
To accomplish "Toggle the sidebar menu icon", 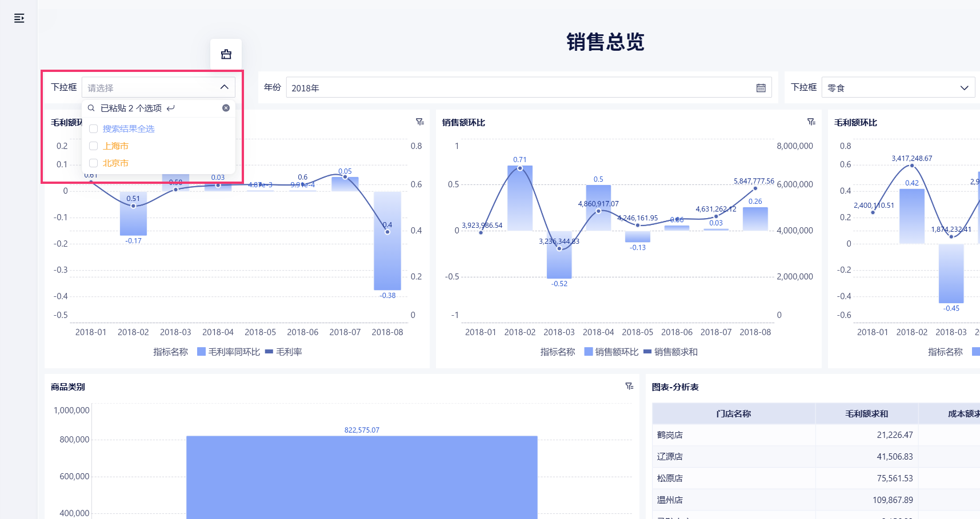I will (x=19, y=18).
